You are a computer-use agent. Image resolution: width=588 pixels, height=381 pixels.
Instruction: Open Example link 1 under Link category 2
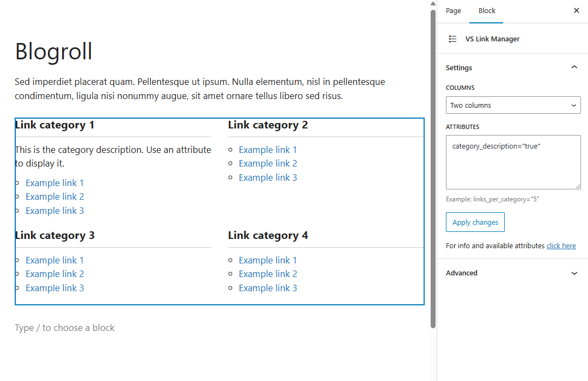(x=268, y=150)
